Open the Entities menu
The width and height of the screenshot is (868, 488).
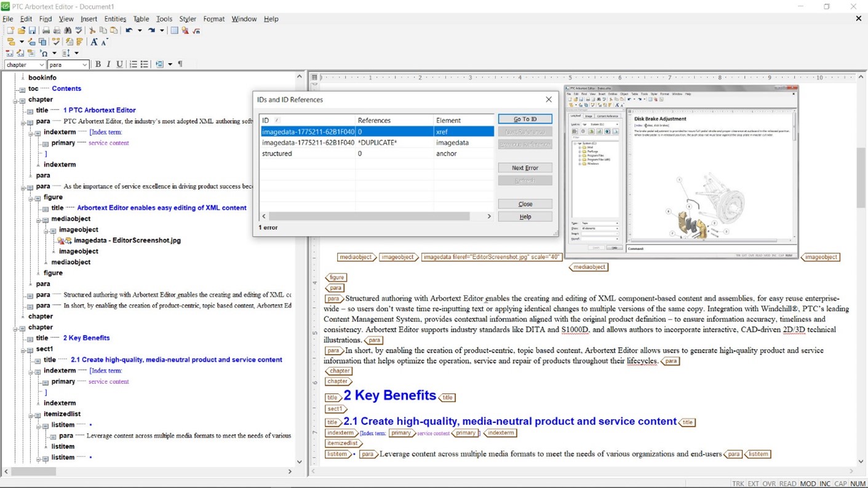pyautogui.click(x=115, y=19)
